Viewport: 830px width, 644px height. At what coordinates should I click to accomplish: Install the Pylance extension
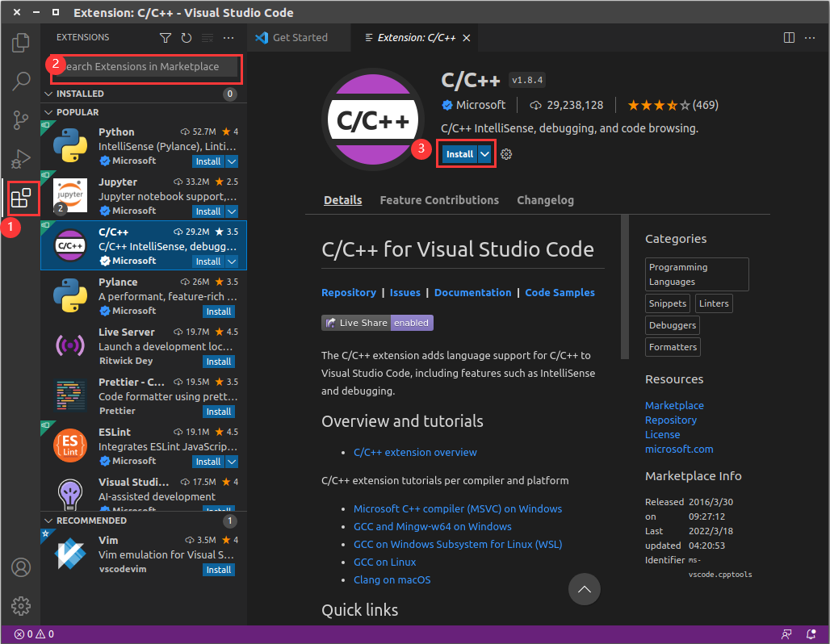219,312
